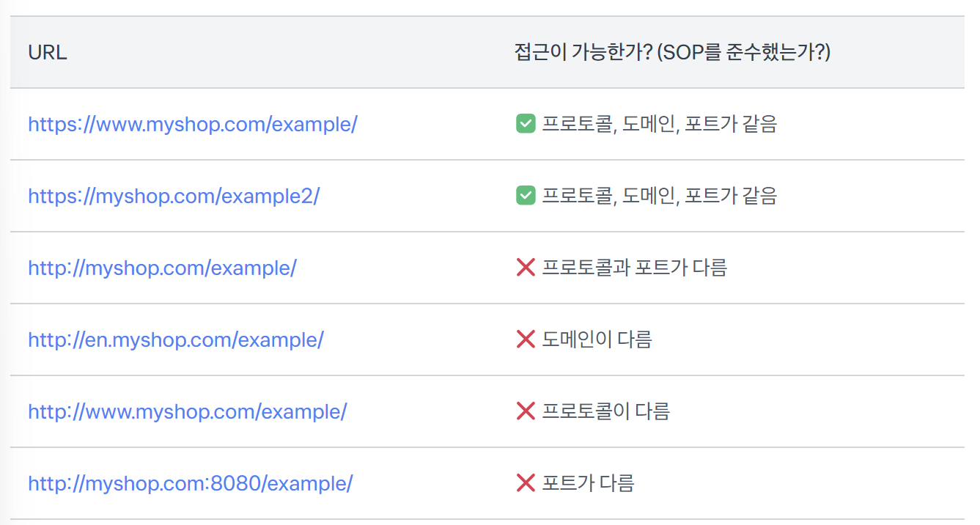This screenshot has width=980, height=525.
Task: Select the 접근이 가능한가? column header
Action: point(672,53)
